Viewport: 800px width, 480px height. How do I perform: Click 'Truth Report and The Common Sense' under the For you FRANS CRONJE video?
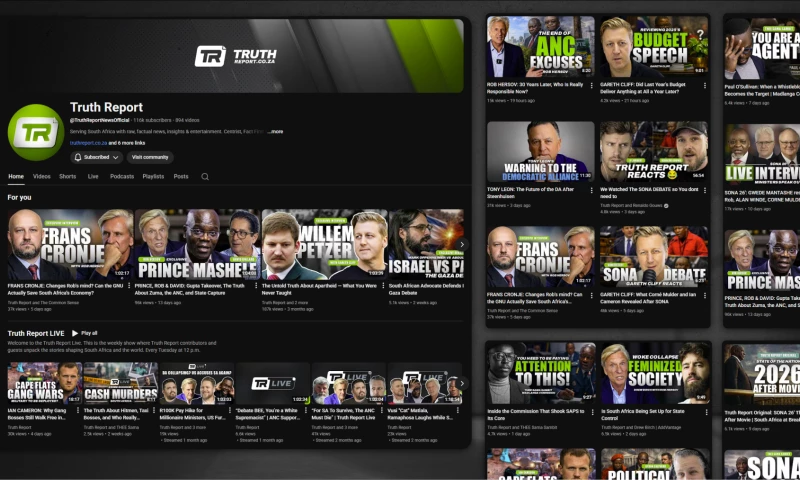[43, 303]
